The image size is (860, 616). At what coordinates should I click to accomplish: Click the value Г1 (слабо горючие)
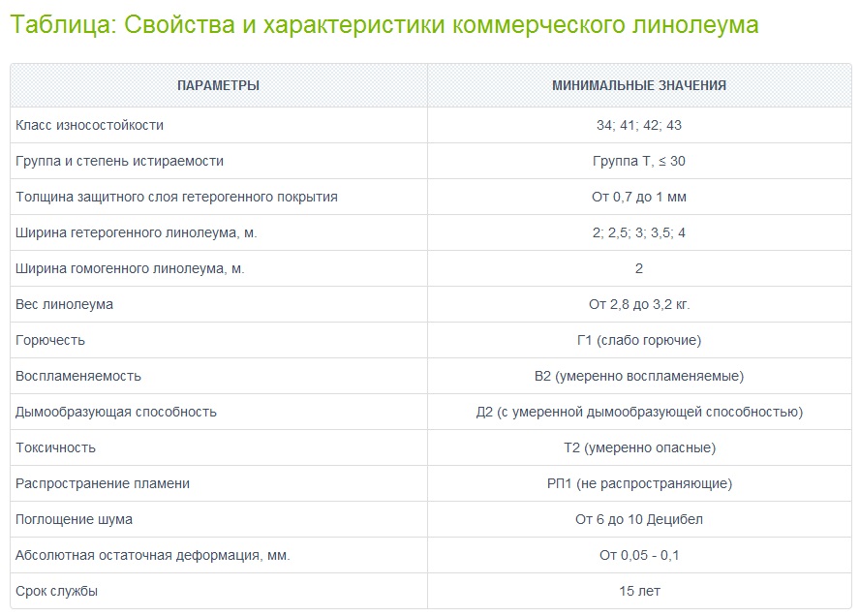(x=639, y=341)
